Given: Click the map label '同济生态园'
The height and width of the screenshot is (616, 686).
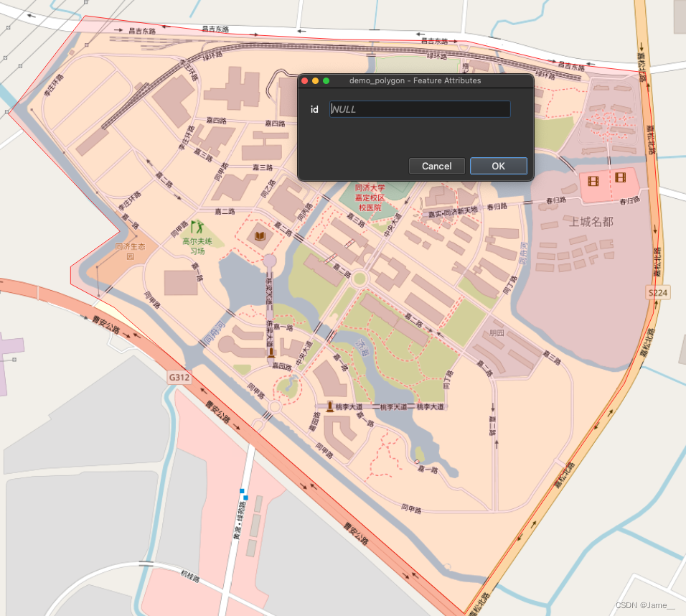Looking at the screenshot, I should pos(130,251).
